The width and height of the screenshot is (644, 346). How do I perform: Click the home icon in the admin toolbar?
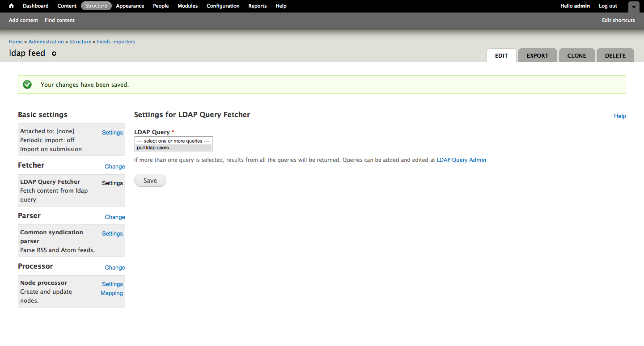pyautogui.click(x=12, y=6)
